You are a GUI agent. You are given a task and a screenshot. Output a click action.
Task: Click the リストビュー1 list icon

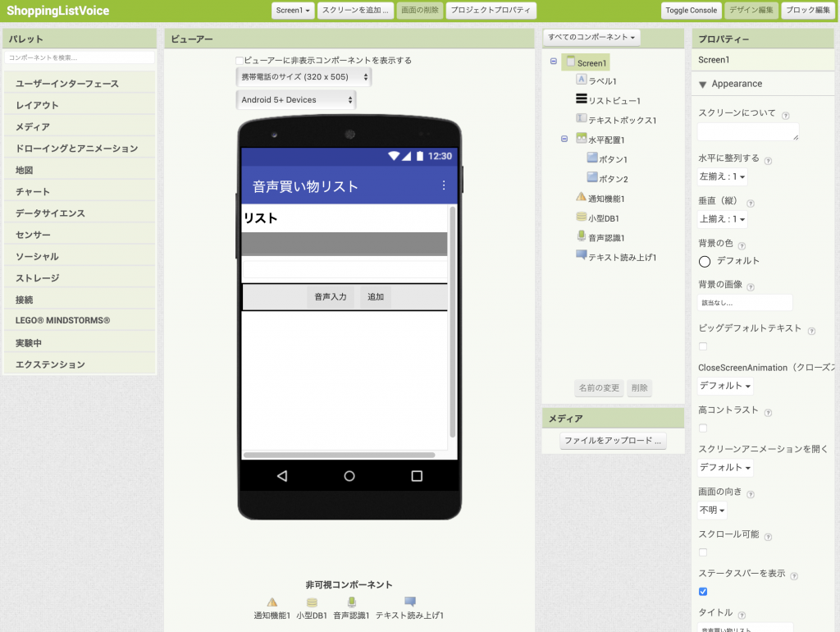coord(582,99)
